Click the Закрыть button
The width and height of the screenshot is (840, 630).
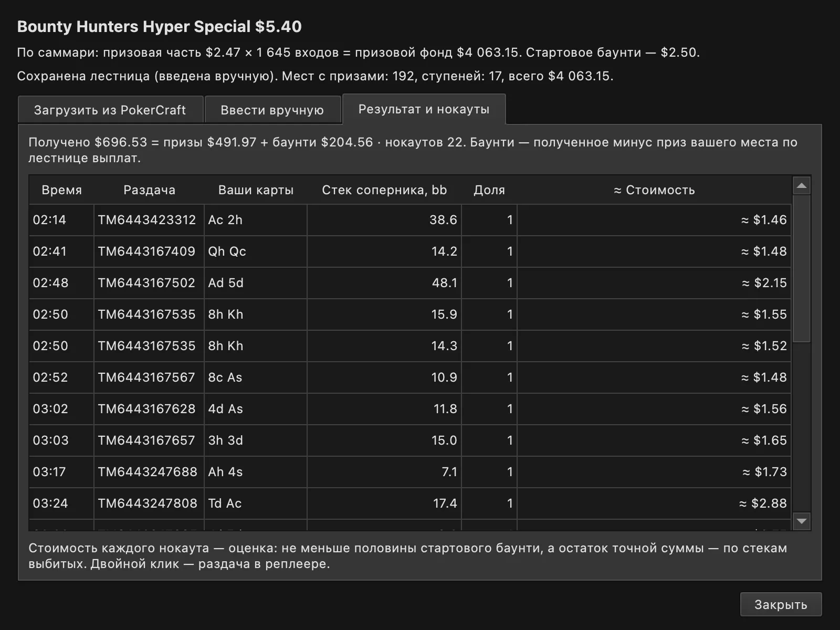pos(781,604)
